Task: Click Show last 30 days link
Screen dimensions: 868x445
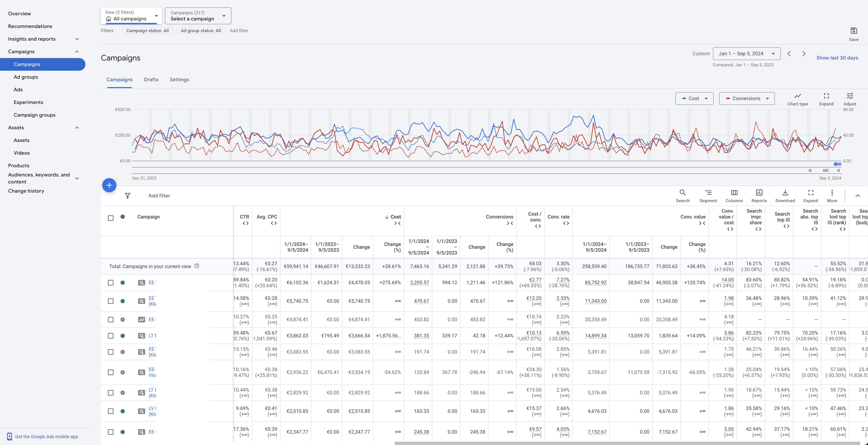Action: tap(837, 58)
